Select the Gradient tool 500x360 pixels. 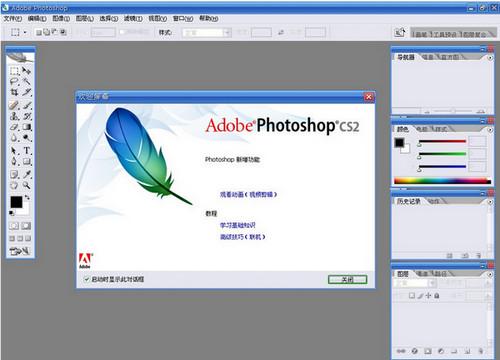pos(26,127)
